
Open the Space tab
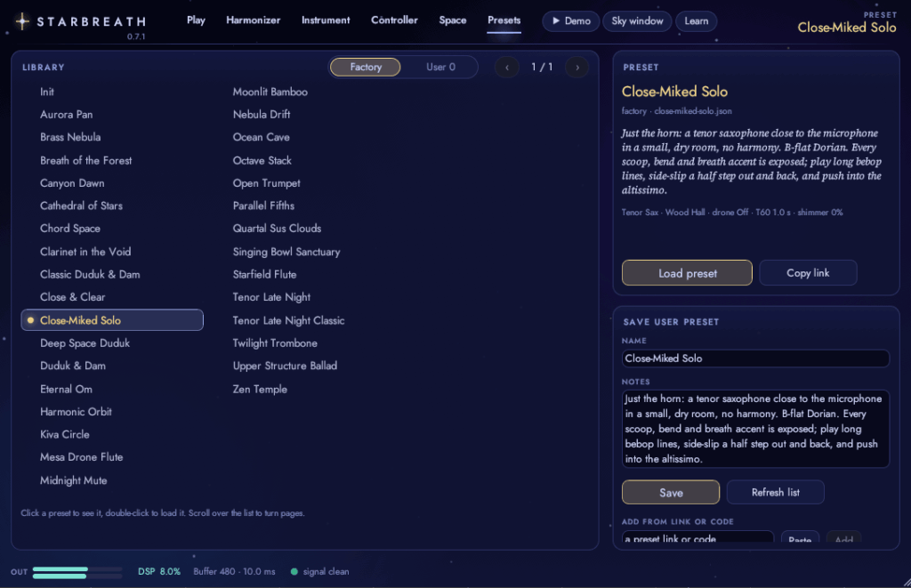pos(453,20)
